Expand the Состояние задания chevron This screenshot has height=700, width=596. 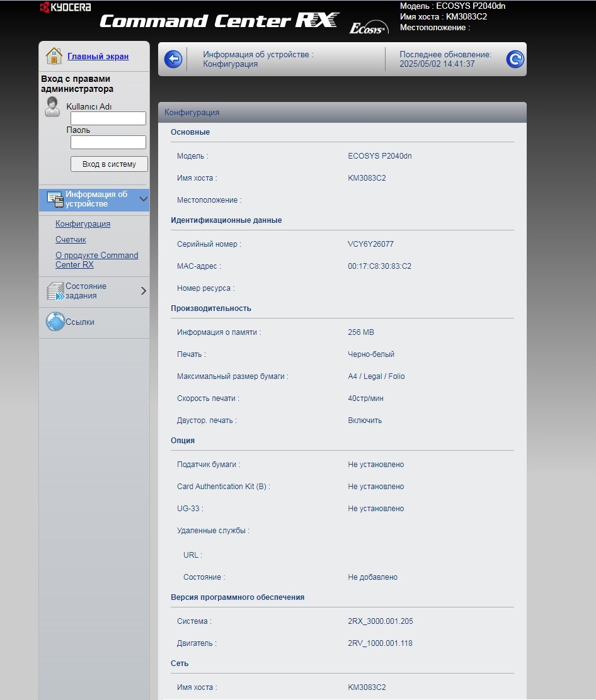pos(144,291)
